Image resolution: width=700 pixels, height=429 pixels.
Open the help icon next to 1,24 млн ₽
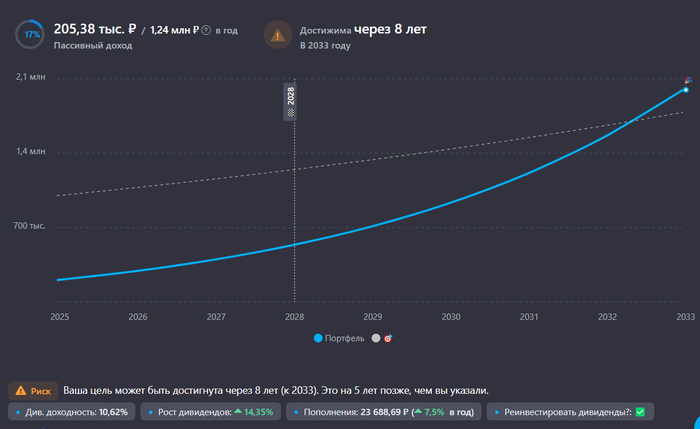[206, 31]
